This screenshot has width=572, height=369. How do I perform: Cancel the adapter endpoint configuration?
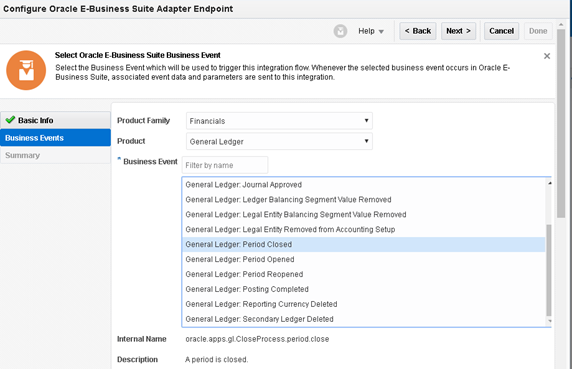tap(501, 31)
